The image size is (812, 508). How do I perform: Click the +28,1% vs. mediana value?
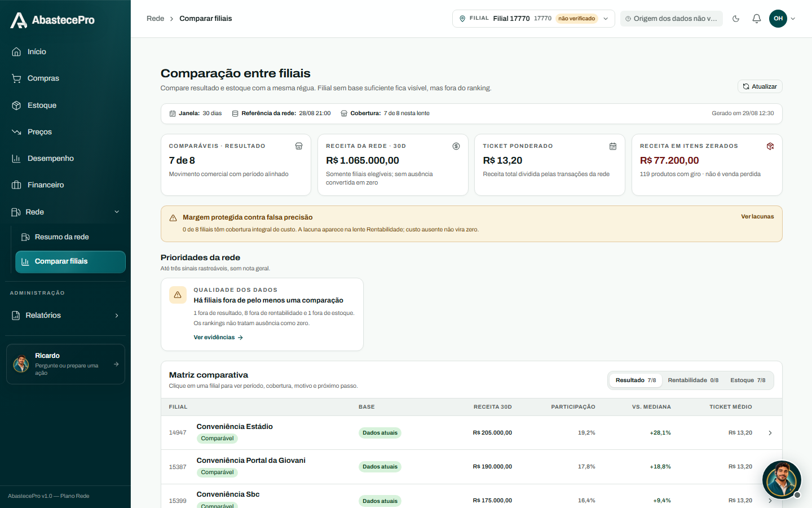click(660, 433)
